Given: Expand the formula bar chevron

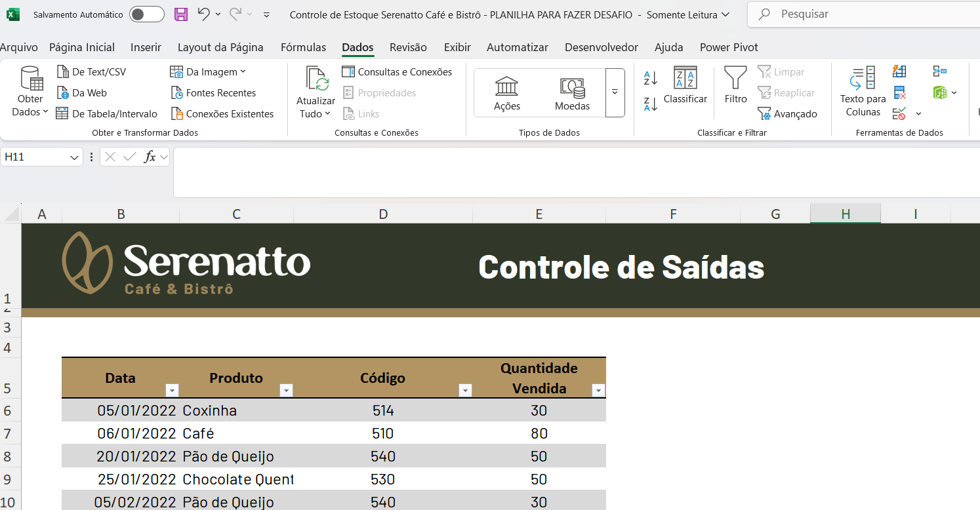Looking at the screenshot, I should [x=163, y=157].
